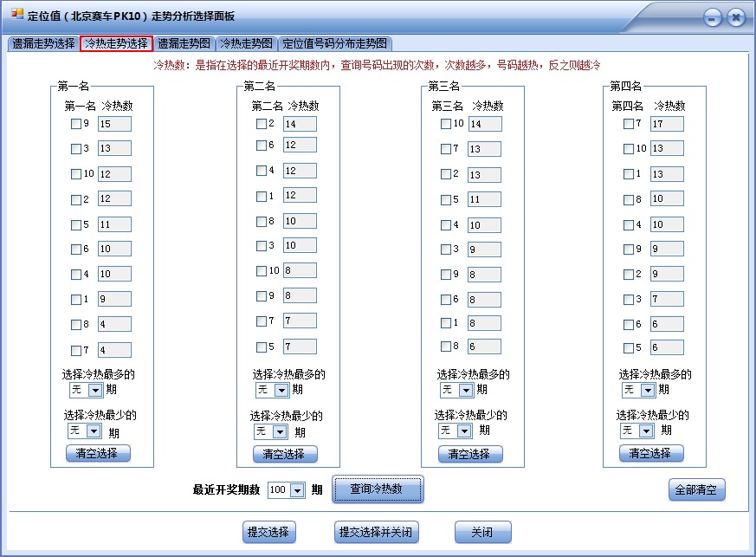Click the count field showing 15 beside number 9
This screenshot has height=557, width=756.
click(116, 124)
